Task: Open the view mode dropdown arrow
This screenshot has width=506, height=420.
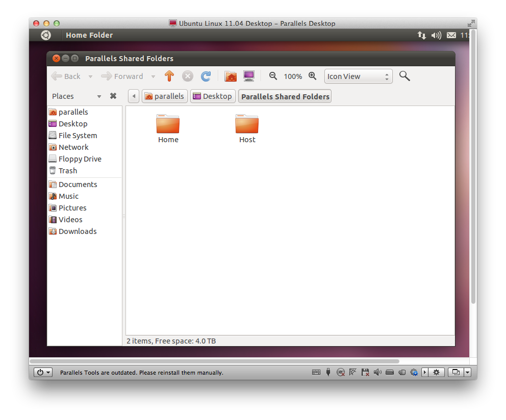Action: pyautogui.click(x=468, y=372)
